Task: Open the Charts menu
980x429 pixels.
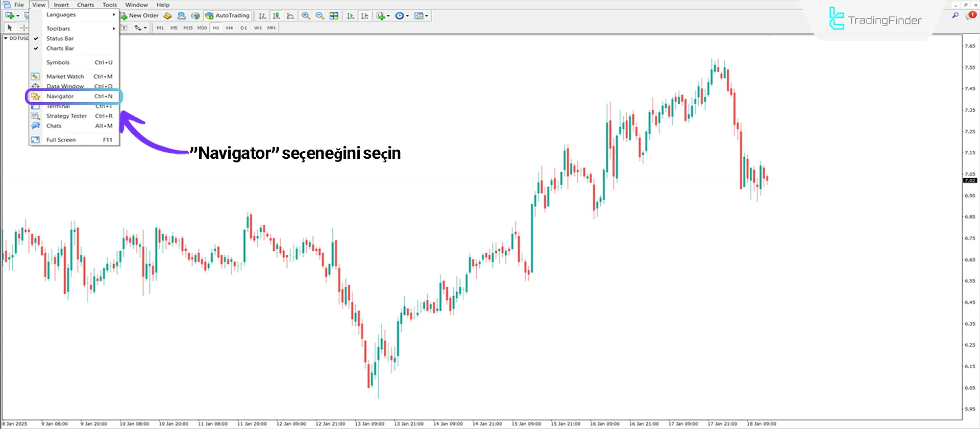Action: [85, 5]
